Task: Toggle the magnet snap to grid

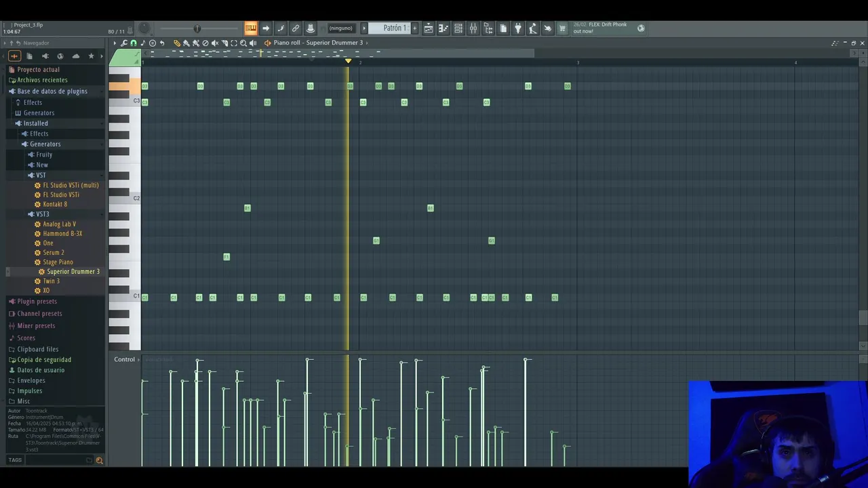Action: 134,43
